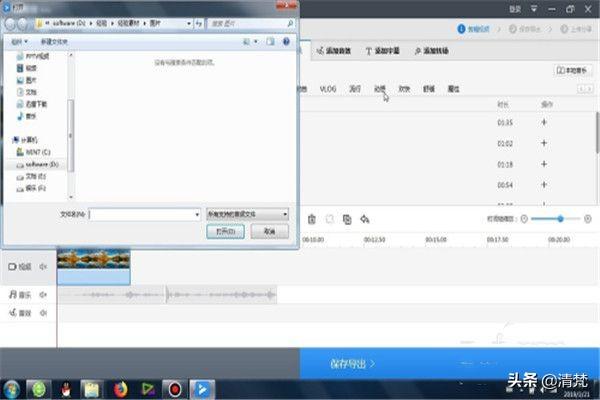The height and width of the screenshot is (400, 600).
Task: Open the add sound effects tab
Action: [334, 51]
